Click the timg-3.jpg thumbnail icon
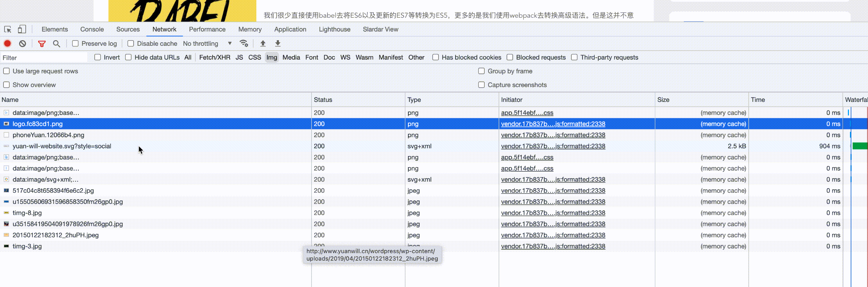The width and height of the screenshot is (868, 287). 6,246
